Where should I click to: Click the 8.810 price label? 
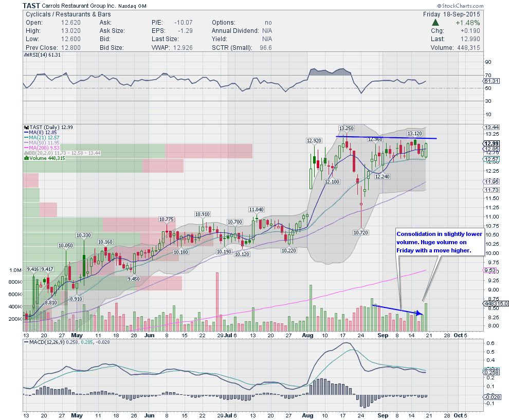coord(51,302)
